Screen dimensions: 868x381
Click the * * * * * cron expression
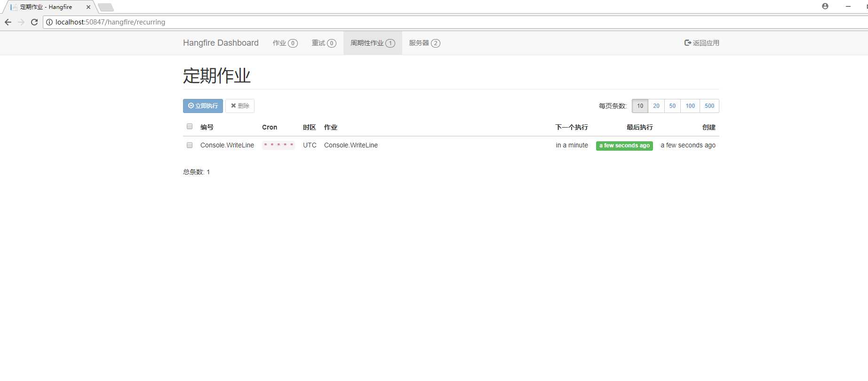pos(279,145)
